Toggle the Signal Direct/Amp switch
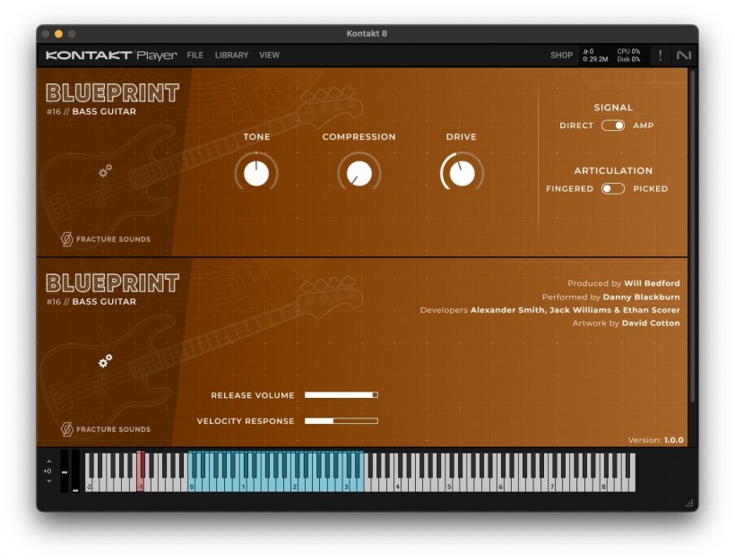The width and height of the screenshot is (735, 560). [613, 125]
